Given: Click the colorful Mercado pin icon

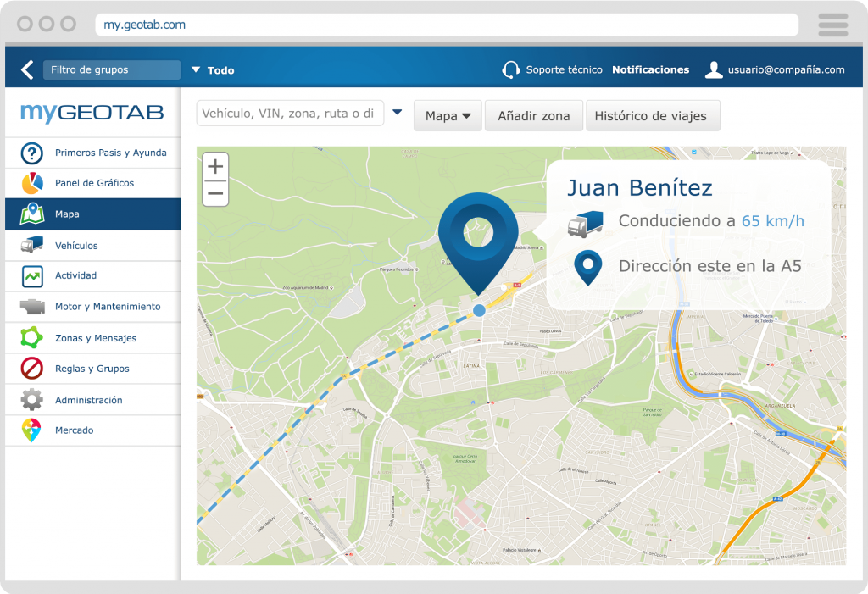Looking at the screenshot, I should (x=31, y=430).
